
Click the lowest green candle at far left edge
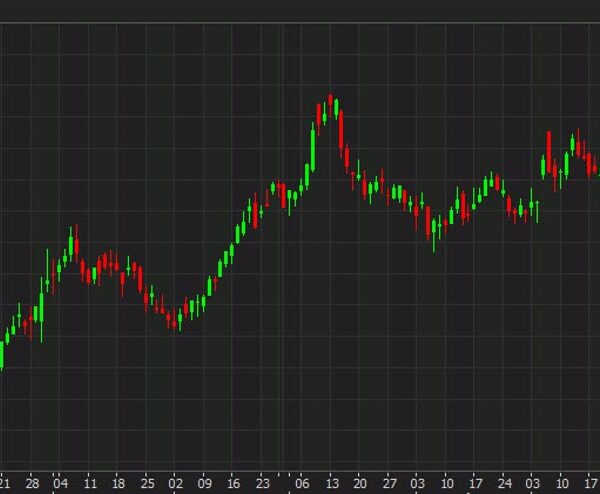point(1,355)
